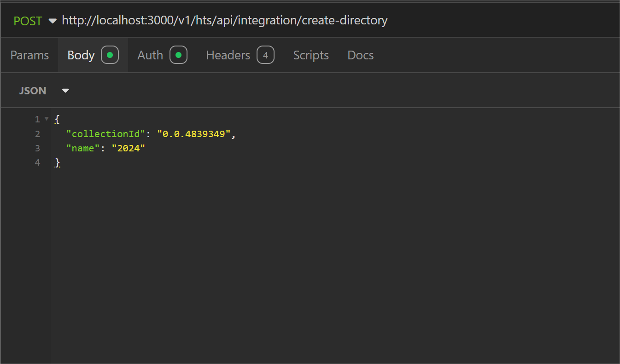620x364 pixels.
Task: Click the "4" count badge on Headers tab
Action: tap(265, 55)
